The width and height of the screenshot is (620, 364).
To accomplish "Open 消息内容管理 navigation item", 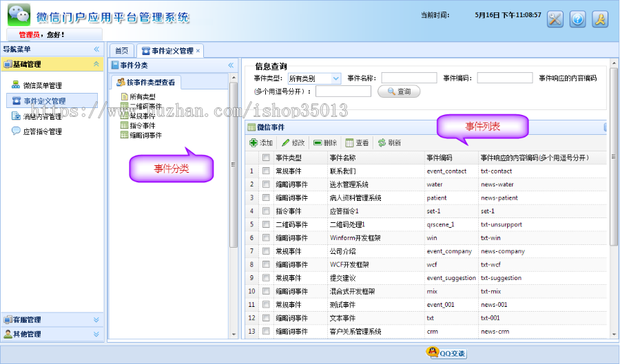I will click(37, 116).
